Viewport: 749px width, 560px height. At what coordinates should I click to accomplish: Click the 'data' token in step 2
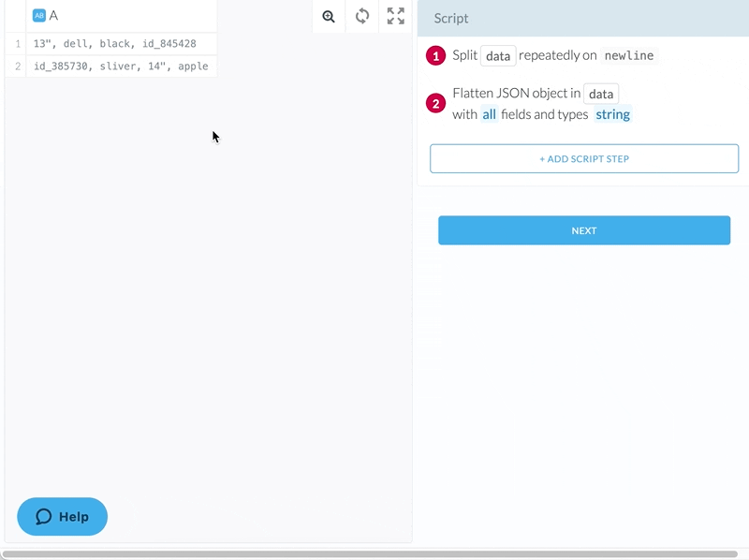602,94
